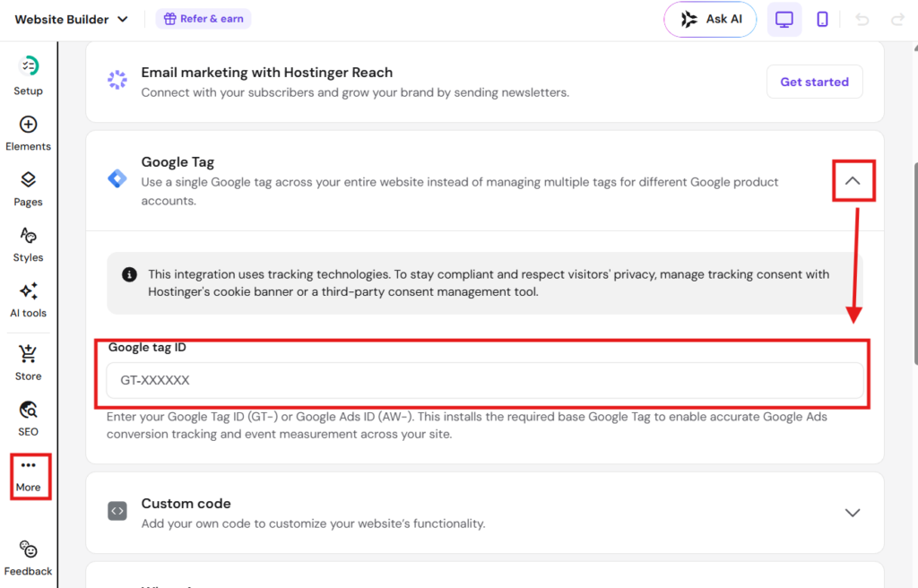918x588 pixels.
Task: Click the Refer & earn link
Action: tap(204, 19)
